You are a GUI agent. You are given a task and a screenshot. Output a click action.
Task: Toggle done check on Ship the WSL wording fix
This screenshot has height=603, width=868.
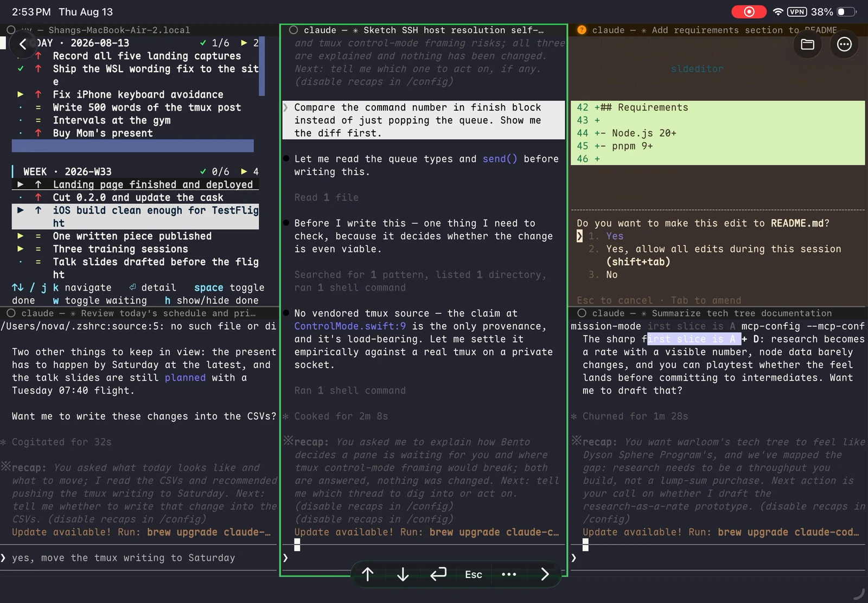coord(21,69)
